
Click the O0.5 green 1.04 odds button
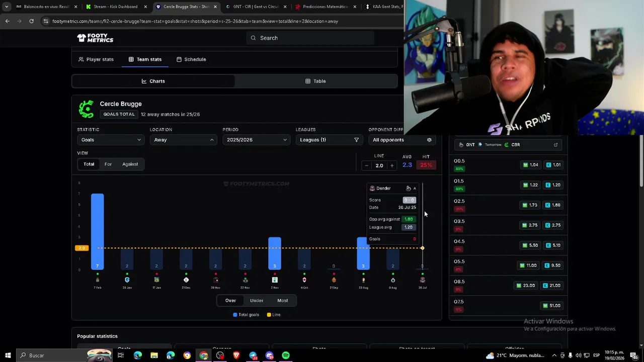click(531, 165)
